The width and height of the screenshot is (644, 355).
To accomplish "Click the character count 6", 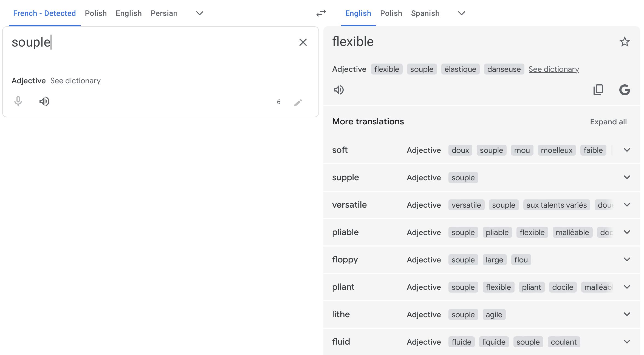I will click(279, 102).
